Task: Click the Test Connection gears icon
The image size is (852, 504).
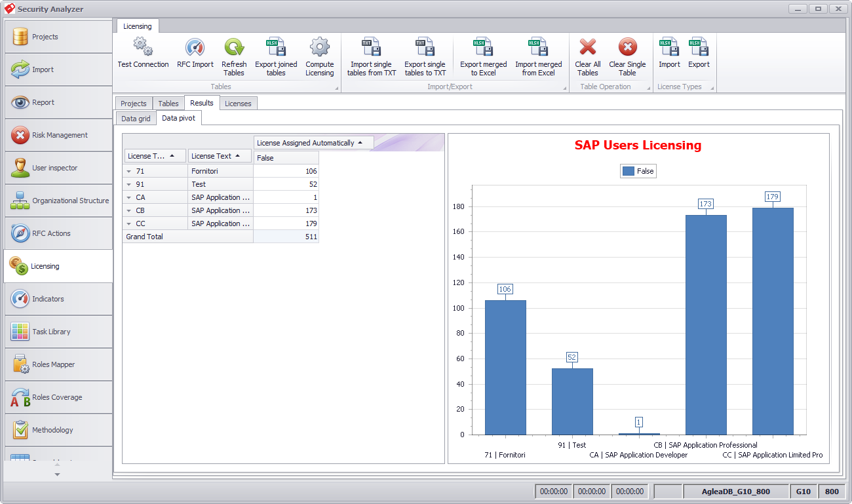Action: (x=143, y=47)
